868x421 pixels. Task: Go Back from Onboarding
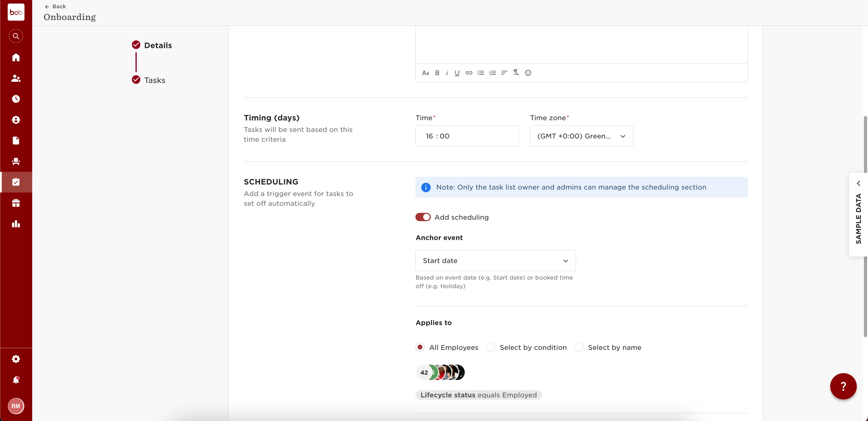pyautogui.click(x=55, y=6)
